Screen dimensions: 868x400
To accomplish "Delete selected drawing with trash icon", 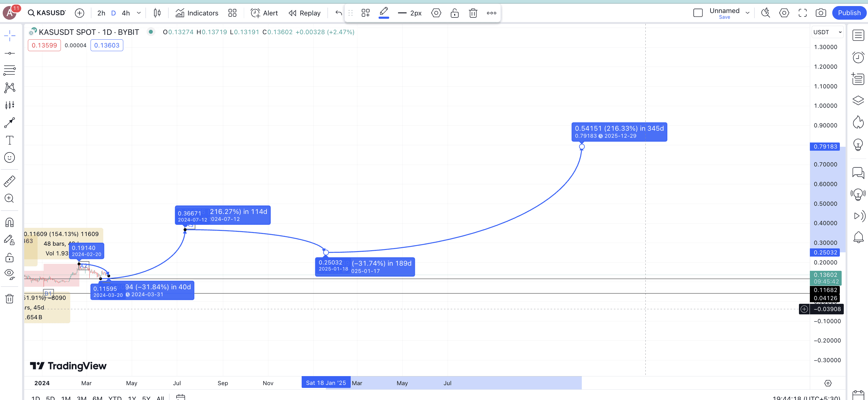I will [473, 13].
